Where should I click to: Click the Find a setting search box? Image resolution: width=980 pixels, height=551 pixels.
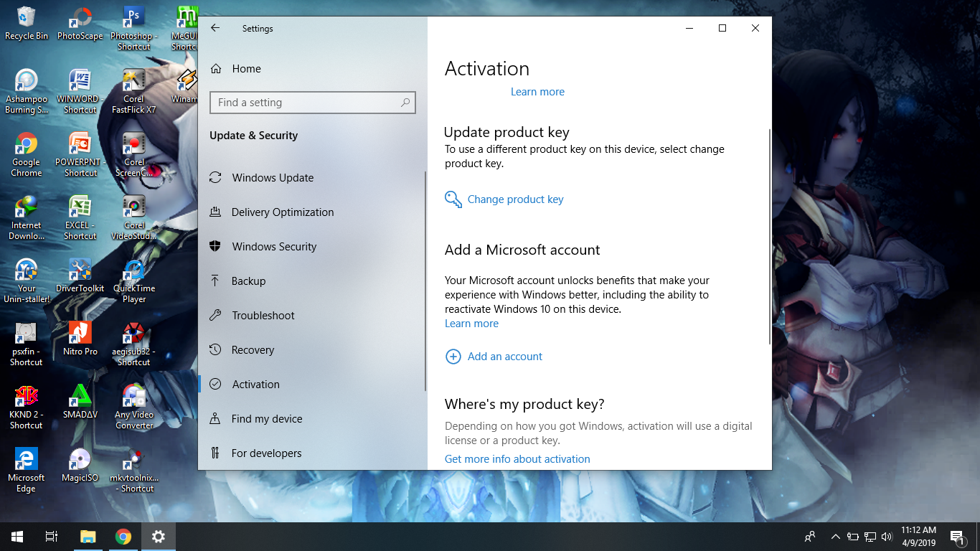point(313,103)
